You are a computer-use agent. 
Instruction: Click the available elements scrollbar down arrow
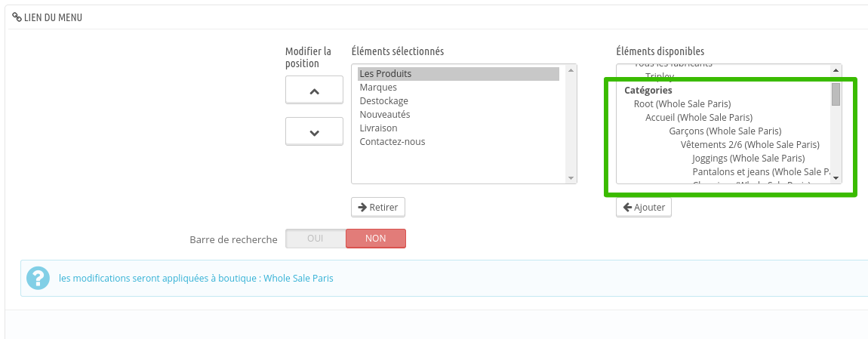836,178
